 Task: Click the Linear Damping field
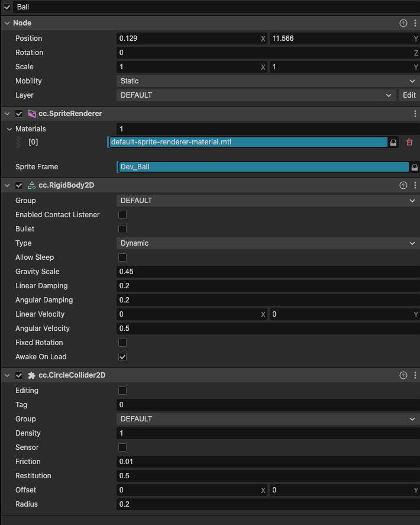(268, 286)
